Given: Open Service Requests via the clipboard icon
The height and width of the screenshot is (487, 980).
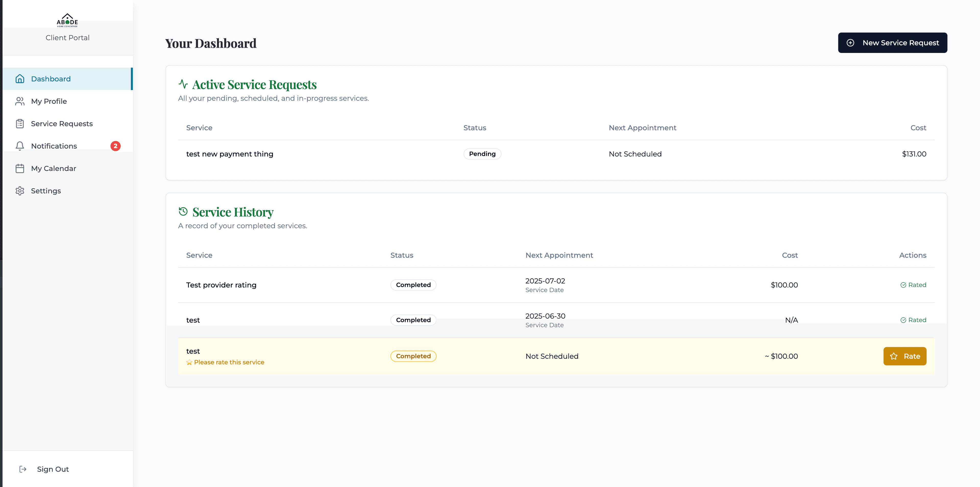Looking at the screenshot, I should pyautogui.click(x=20, y=123).
